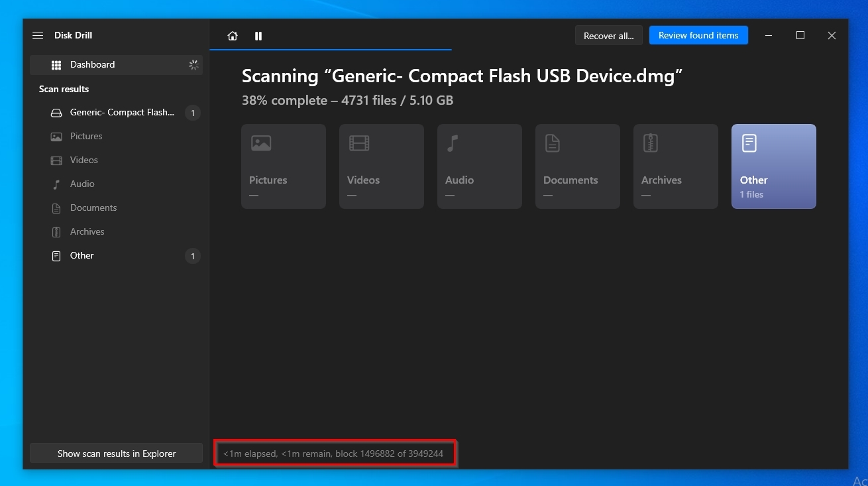Open Videos in the sidebar
Screen dimensions: 868x486
116,160
